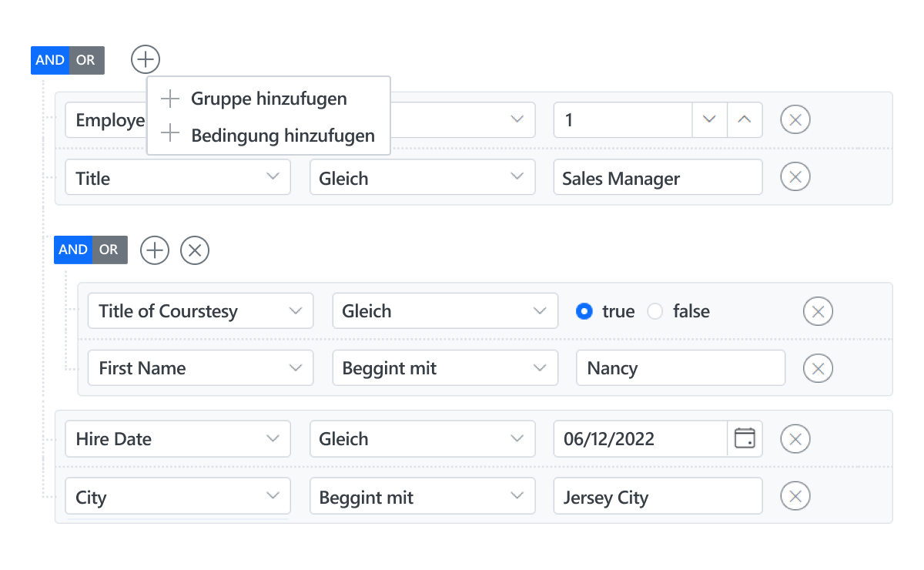Open the Title field dropdown
This screenshot has height=570, width=924.
click(x=178, y=178)
